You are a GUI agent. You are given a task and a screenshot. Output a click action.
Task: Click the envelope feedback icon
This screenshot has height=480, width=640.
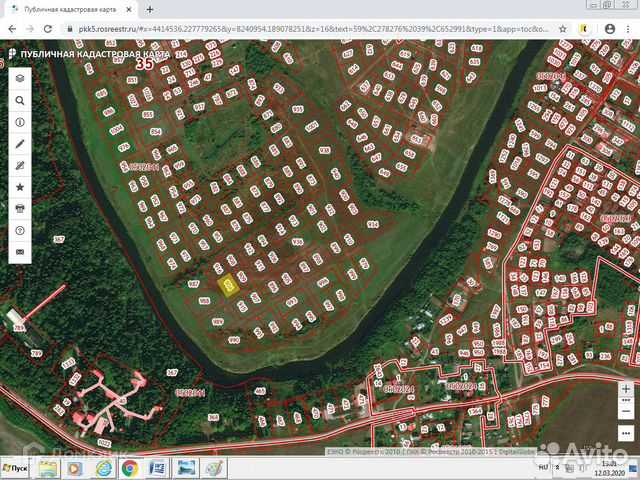click(x=20, y=253)
